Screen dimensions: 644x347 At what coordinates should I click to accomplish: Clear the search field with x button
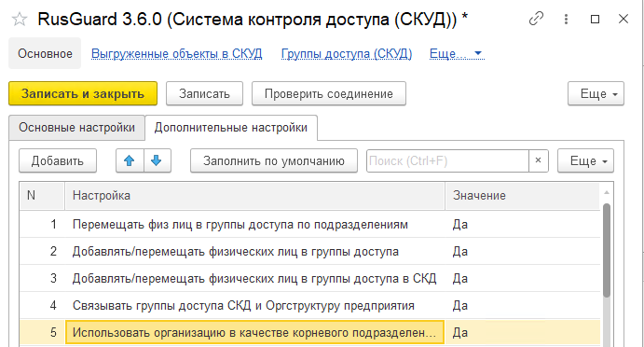tap(538, 160)
